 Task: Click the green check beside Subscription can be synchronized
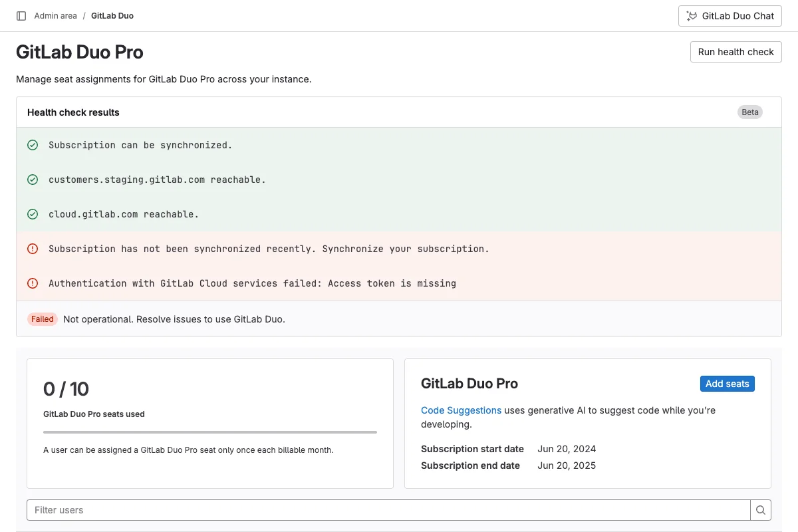pos(33,144)
